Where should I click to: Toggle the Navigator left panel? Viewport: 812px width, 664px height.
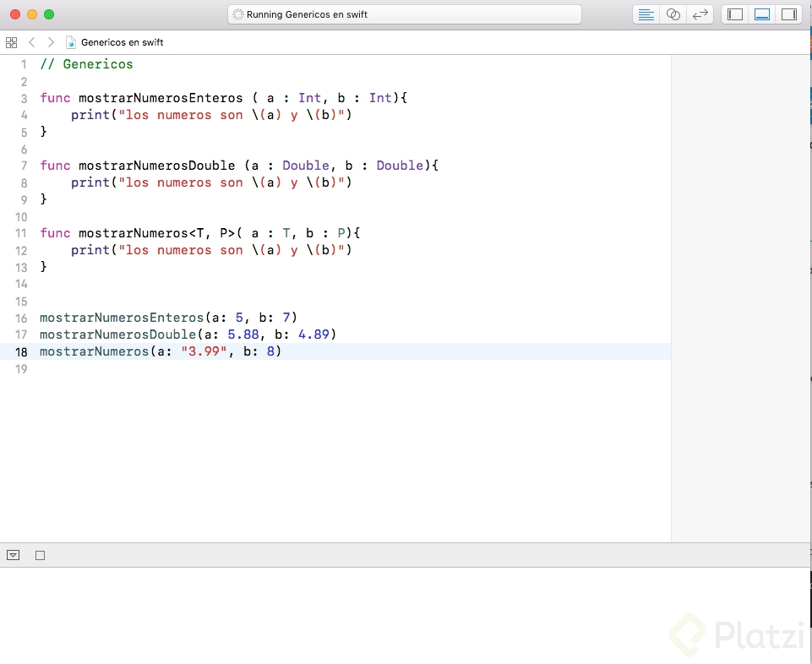point(735,14)
